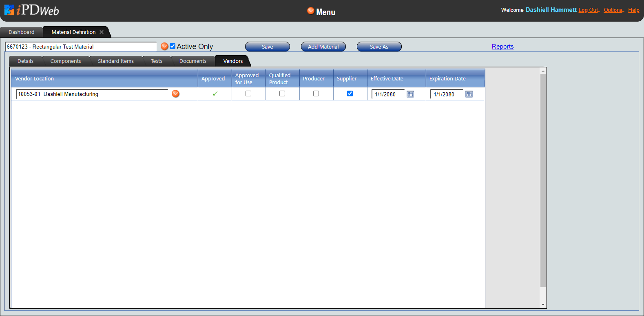Open the Dashboard tab

pyautogui.click(x=22, y=32)
